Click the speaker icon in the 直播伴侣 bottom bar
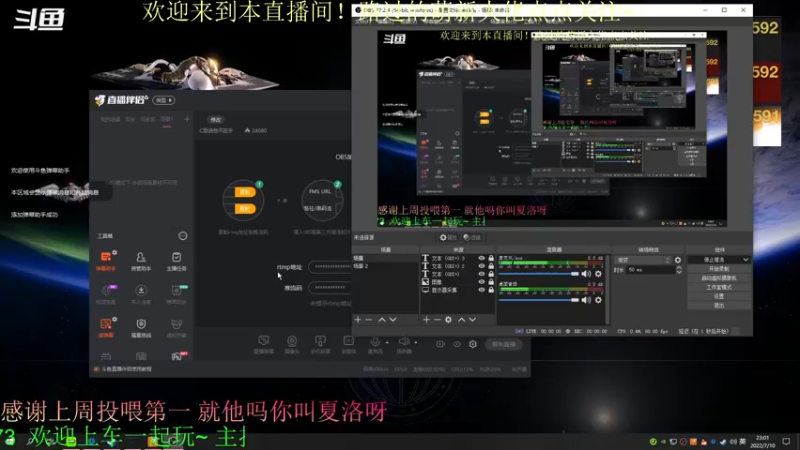Screen dimensions: 800x450 click(404, 343)
